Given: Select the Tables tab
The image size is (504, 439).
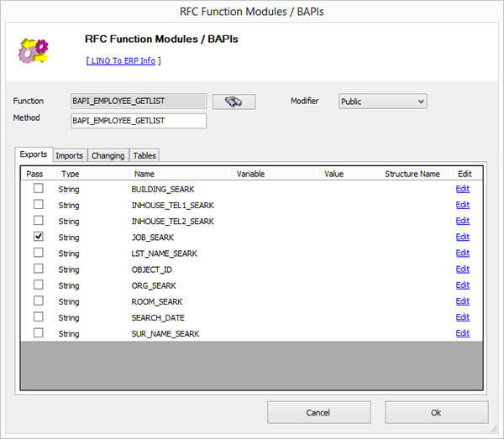Looking at the screenshot, I should (x=144, y=155).
